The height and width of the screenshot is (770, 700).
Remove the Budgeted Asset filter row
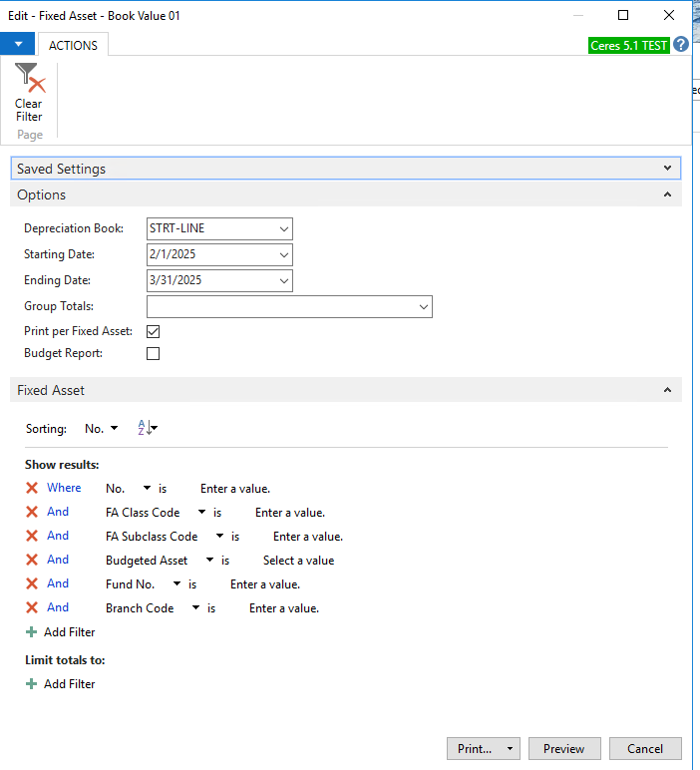click(x=32, y=560)
